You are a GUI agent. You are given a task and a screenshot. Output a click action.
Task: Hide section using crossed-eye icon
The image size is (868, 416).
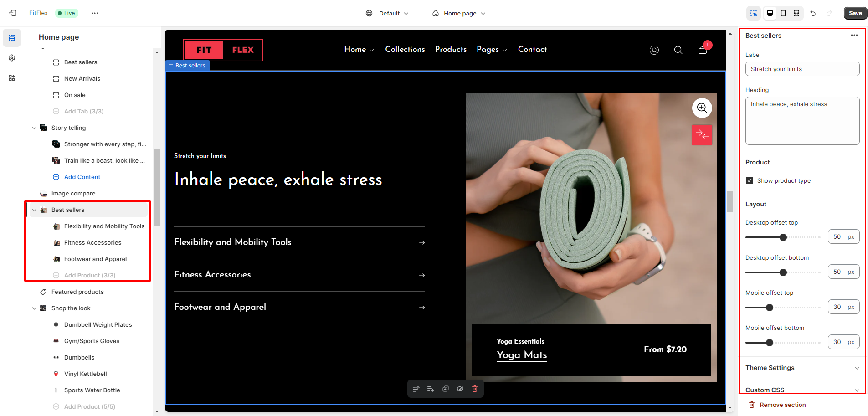tap(460, 389)
